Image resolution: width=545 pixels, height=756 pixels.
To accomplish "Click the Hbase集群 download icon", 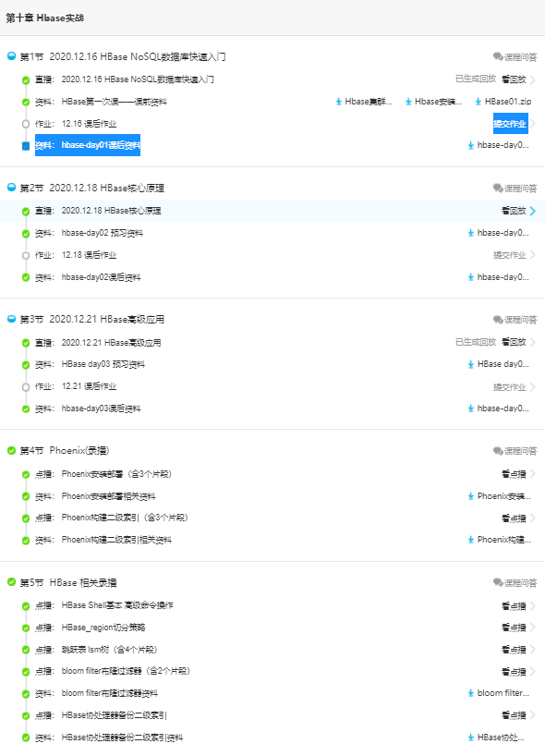I will click(x=339, y=102).
